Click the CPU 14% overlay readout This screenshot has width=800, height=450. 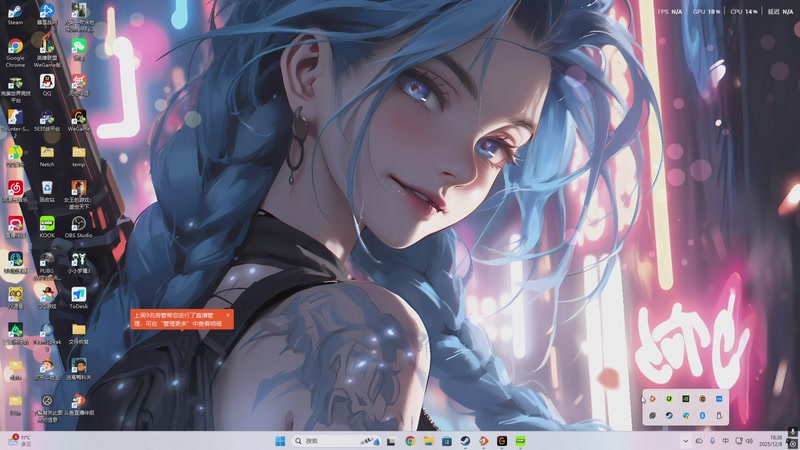pyautogui.click(x=744, y=11)
